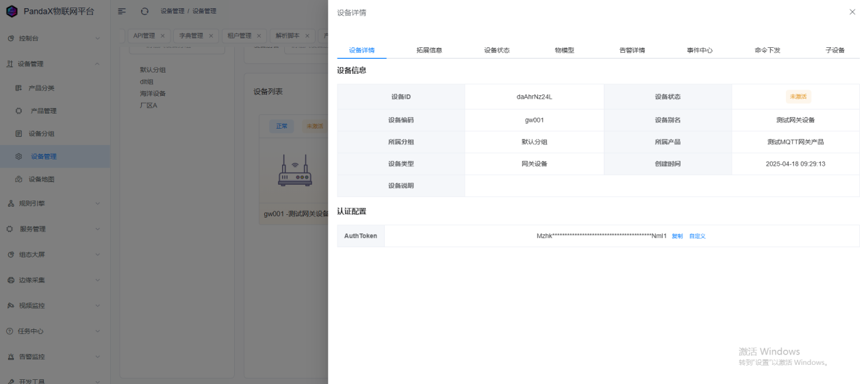Expand the 告警监控 menu chevron
This screenshot has width=868, height=384.
click(x=97, y=357)
